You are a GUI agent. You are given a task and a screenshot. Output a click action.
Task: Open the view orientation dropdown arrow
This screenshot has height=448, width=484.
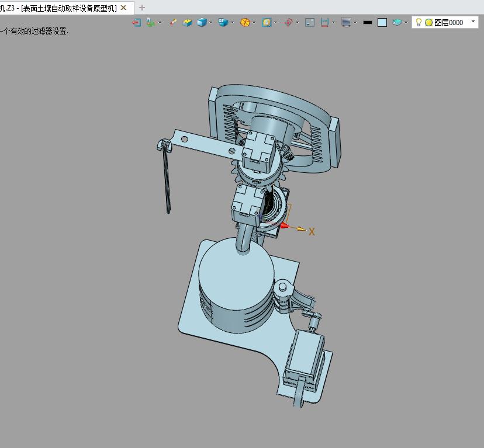pyautogui.click(x=233, y=23)
